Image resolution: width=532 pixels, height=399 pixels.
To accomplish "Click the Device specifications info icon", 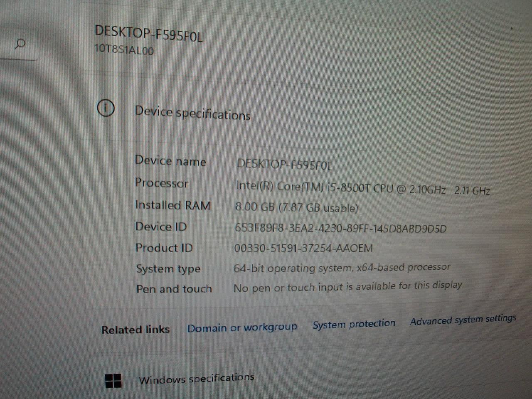I will [106, 108].
